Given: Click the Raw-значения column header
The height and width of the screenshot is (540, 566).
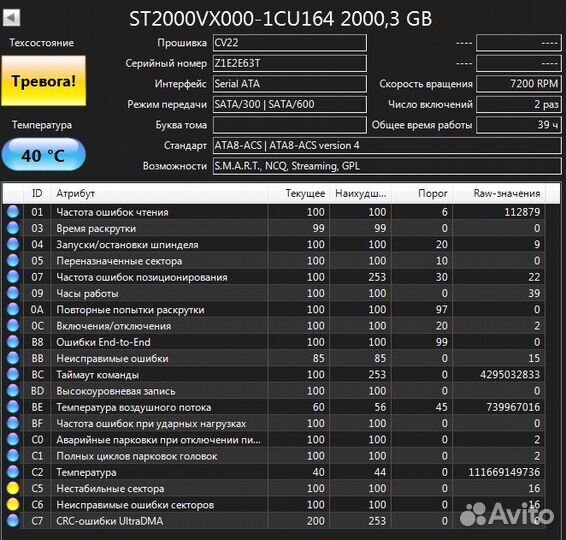Looking at the screenshot, I should point(498,193).
